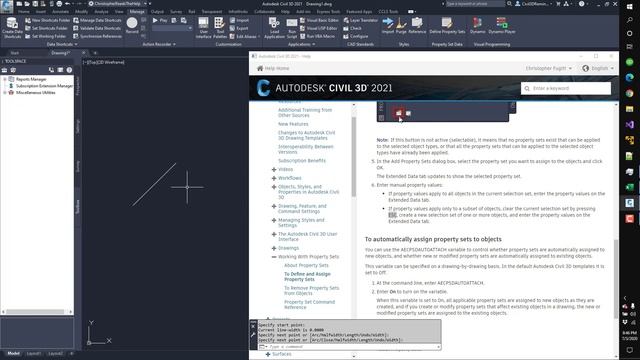Viewport: 640px width, 360px height.
Task: Open About Property Sets help link
Action: [306, 265]
